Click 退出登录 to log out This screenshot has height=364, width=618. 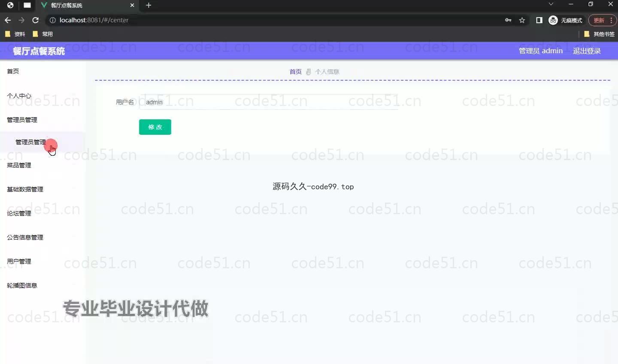point(587,51)
